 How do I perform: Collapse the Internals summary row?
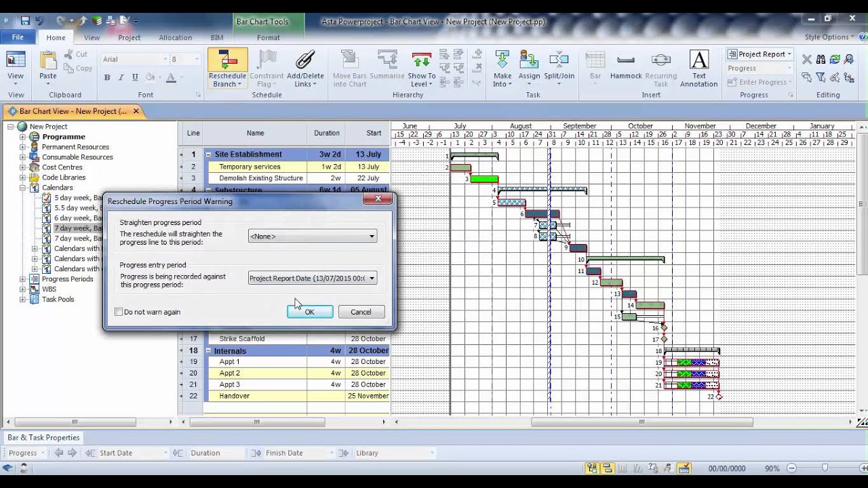pos(208,351)
